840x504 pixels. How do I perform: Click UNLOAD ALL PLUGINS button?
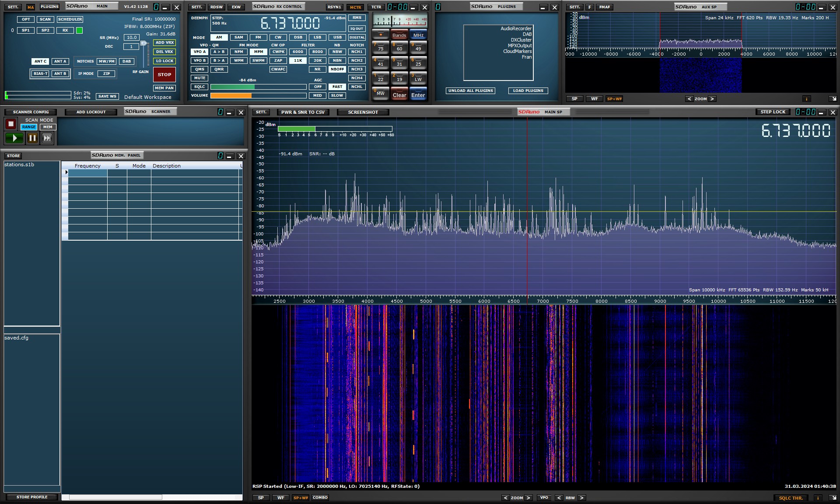tap(471, 91)
